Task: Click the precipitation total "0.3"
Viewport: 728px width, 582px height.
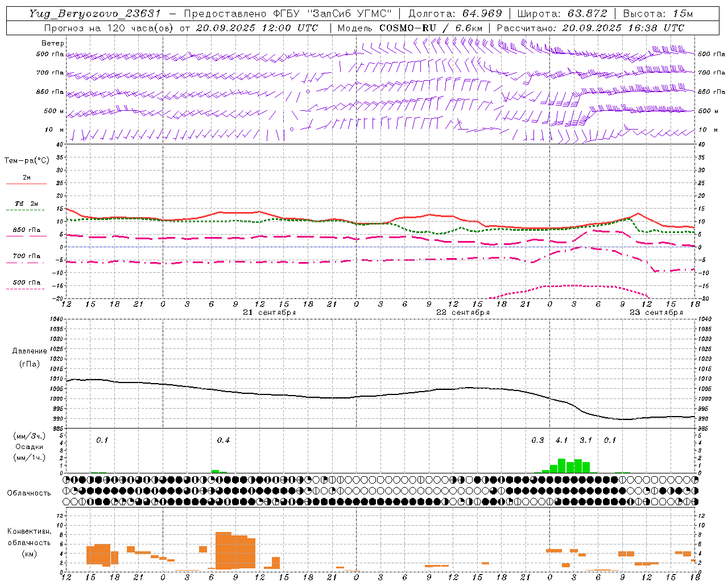Action: tap(537, 440)
